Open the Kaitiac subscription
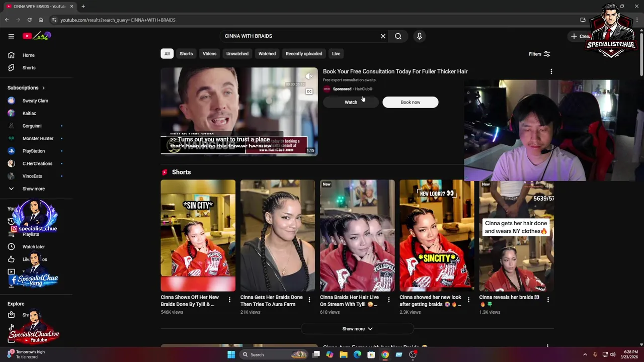 pos(29,113)
